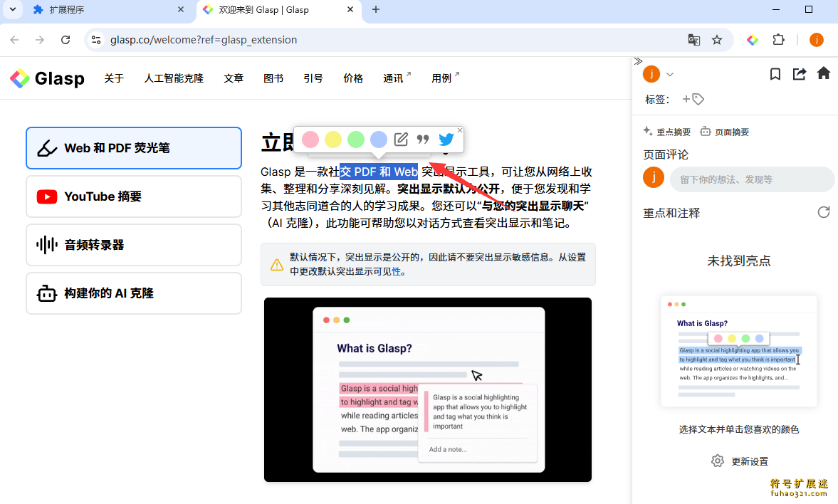This screenshot has height=504, width=838.
Task: View site information icon in address bar
Action: [x=96, y=40]
